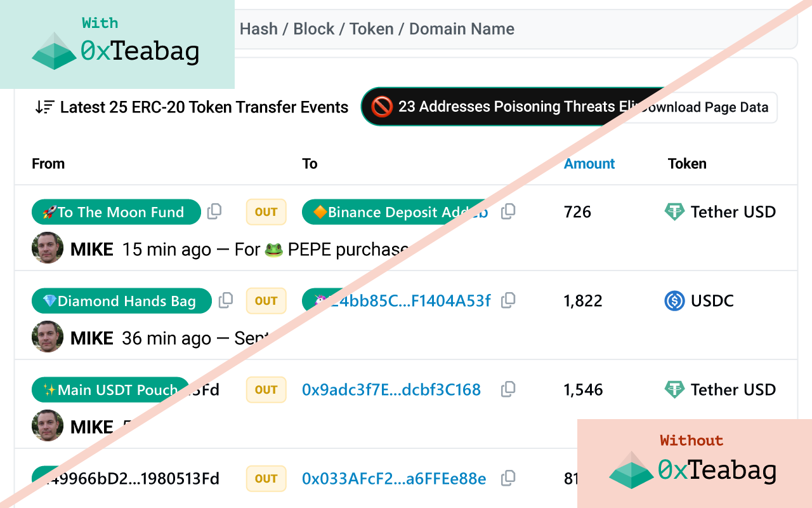812x508 pixels.
Task: Select the amount 1,822
Action: click(583, 300)
